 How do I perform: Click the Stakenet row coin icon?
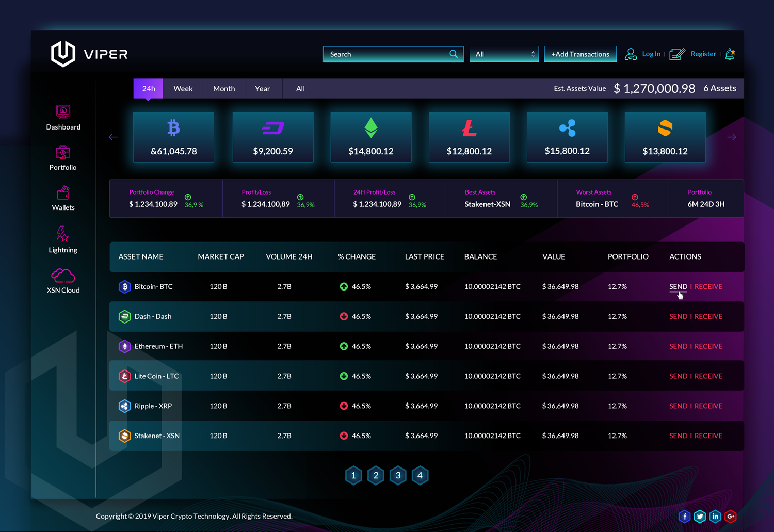coord(124,436)
